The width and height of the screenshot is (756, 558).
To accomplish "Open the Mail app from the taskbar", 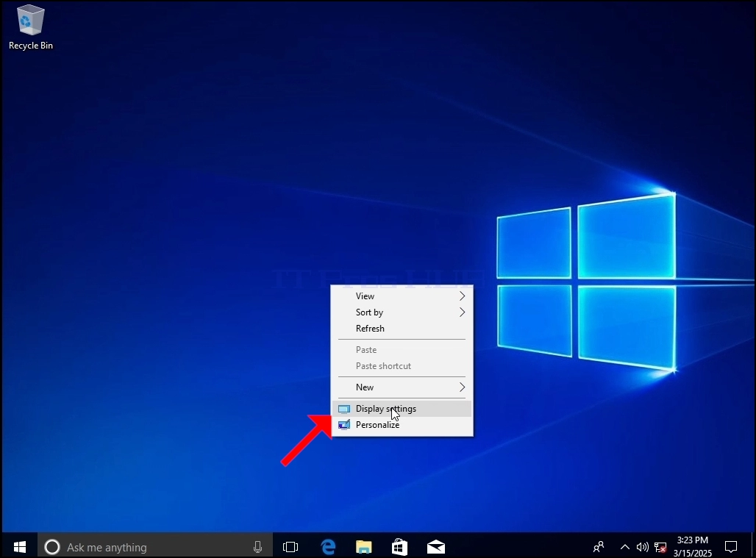I will coord(436,547).
